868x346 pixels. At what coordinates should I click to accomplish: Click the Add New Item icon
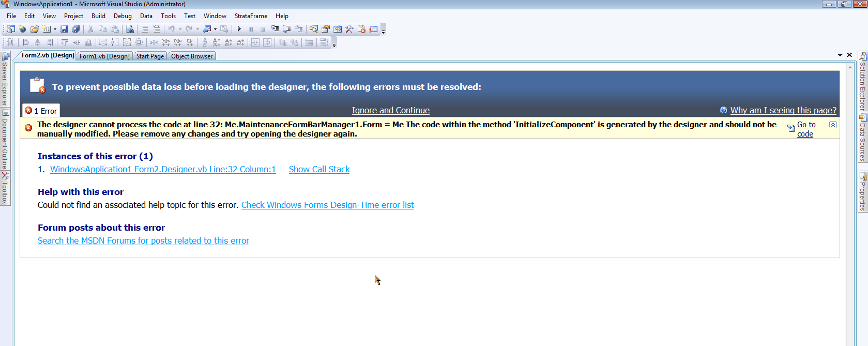[x=47, y=29]
